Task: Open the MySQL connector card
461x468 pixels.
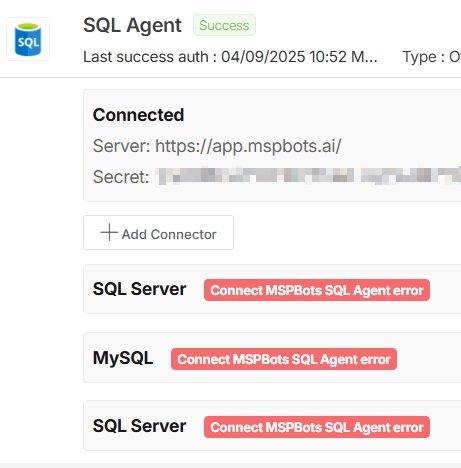Action: tap(272, 357)
